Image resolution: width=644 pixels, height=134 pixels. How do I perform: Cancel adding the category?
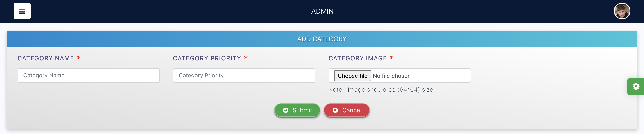(347, 110)
